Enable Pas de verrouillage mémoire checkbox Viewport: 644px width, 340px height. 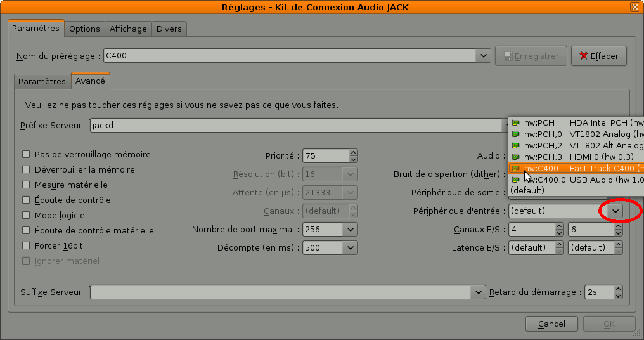26,154
